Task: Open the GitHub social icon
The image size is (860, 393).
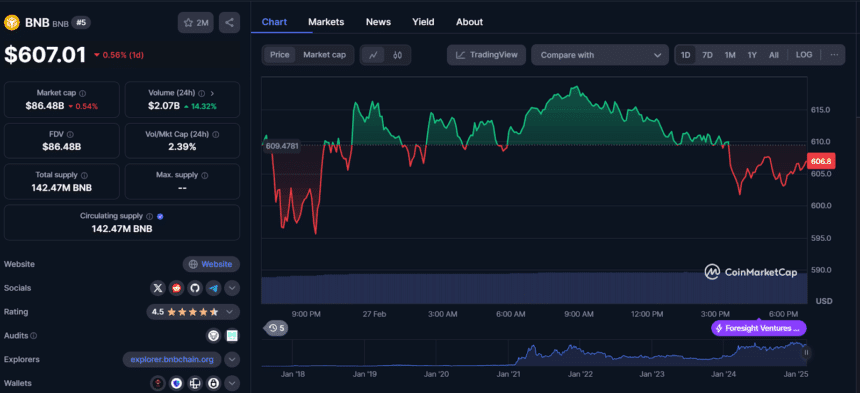Action: [x=194, y=288]
